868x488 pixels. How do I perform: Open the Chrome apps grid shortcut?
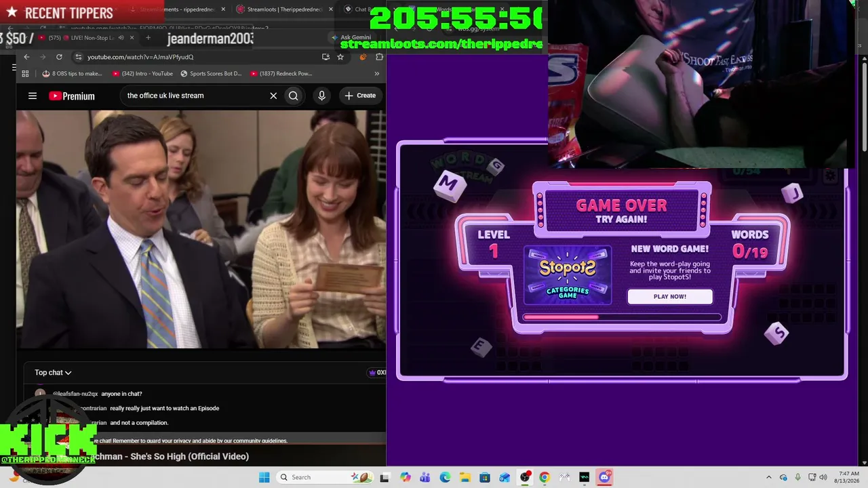pos(25,73)
